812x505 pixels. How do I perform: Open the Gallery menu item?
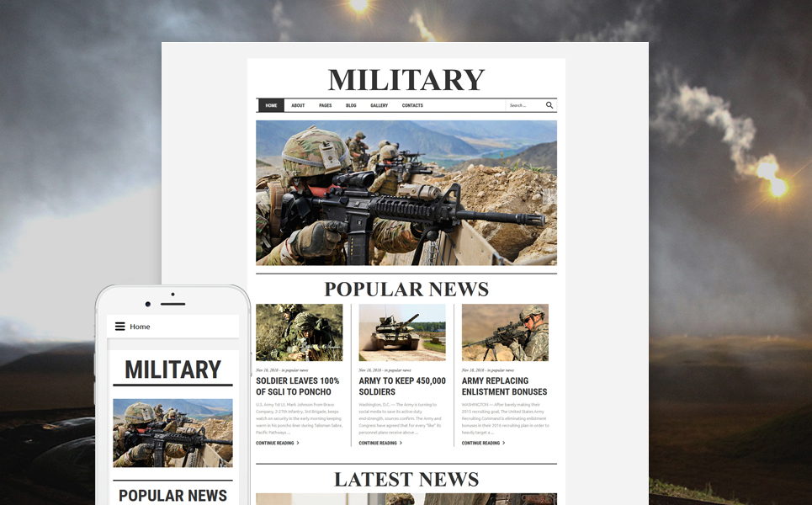click(x=379, y=105)
